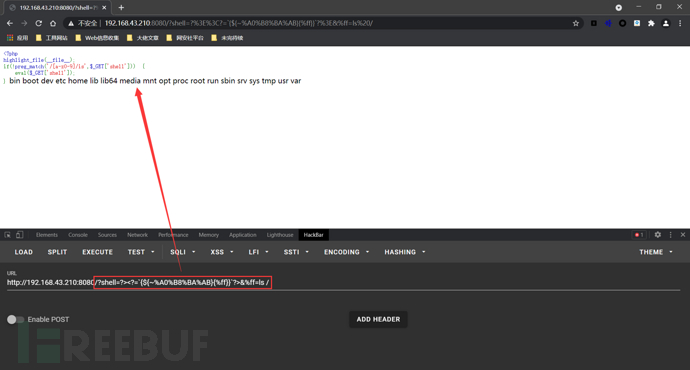Click the first black extension icon in toolbar
This screenshot has width=690, height=370.
click(x=594, y=23)
